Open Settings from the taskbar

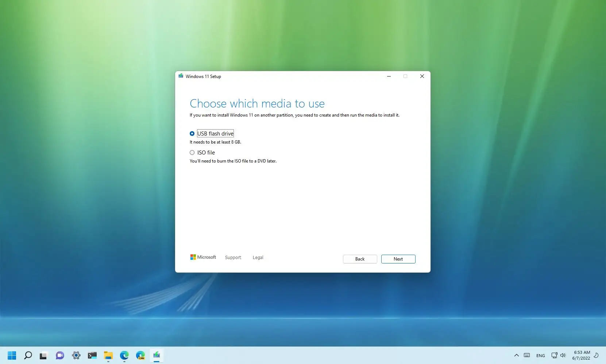76,355
